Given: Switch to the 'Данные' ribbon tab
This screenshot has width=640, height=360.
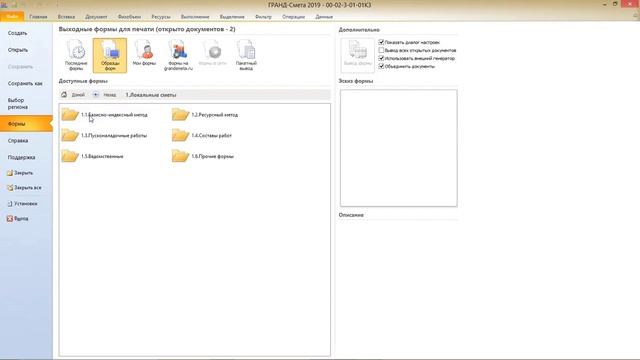Looking at the screenshot, I should coord(324,17).
